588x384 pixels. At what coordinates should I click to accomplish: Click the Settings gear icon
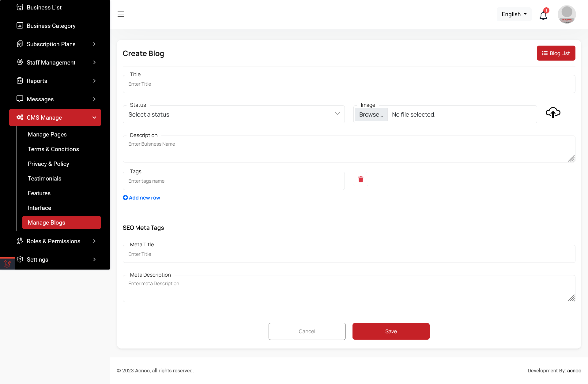(20, 259)
